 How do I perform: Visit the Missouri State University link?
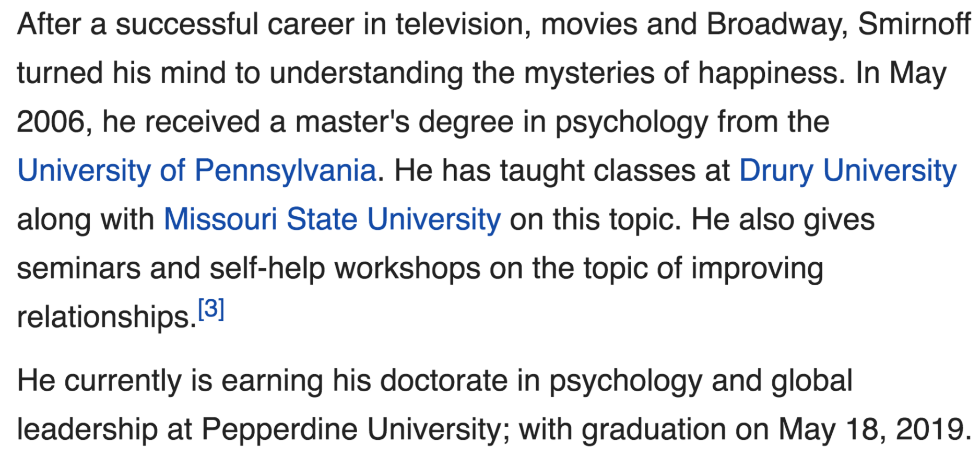pos(332,219)
